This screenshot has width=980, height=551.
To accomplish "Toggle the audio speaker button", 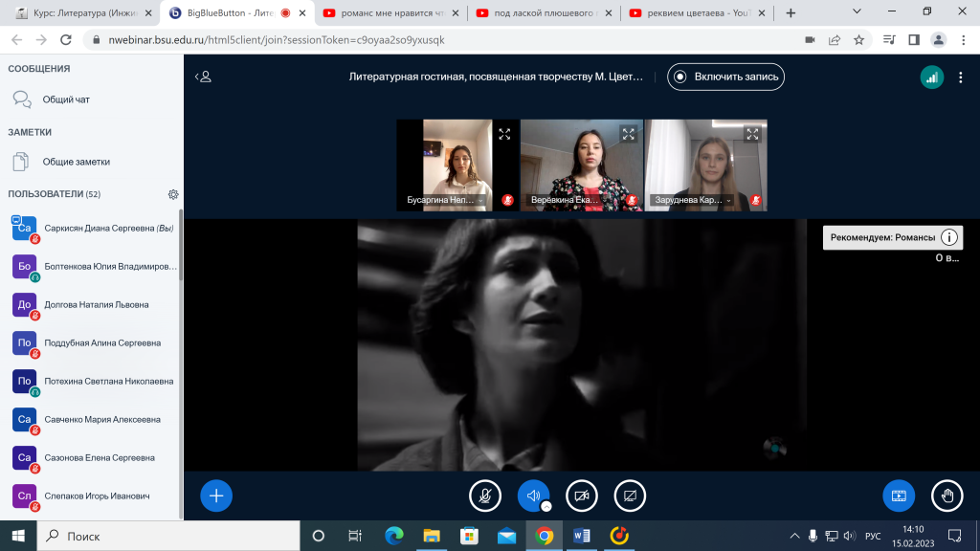I will pyautogui.click(x=533, y=496).
